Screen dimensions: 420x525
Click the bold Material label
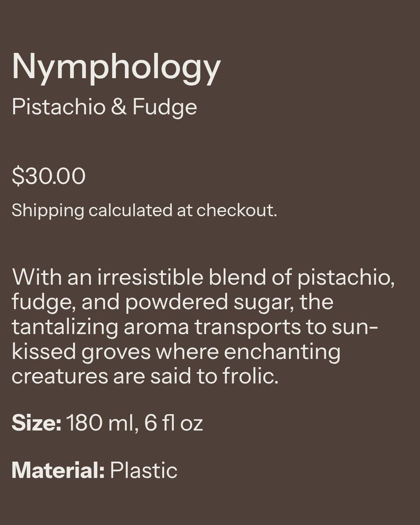(58, 470)
